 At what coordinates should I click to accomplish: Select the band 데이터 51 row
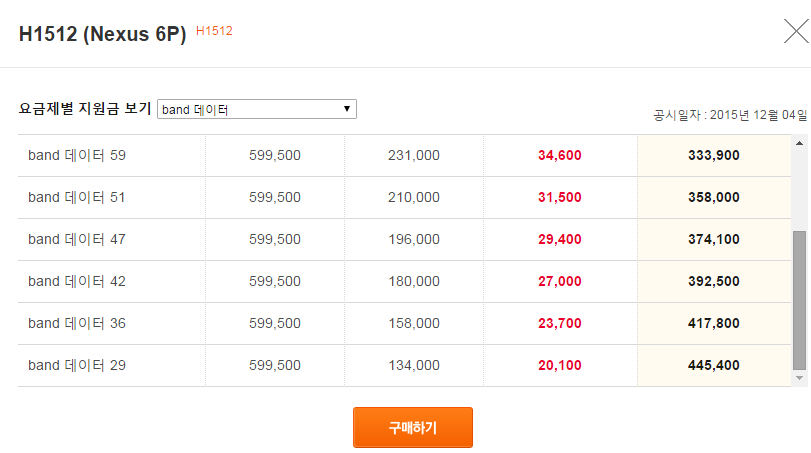[x=77, y=197]
